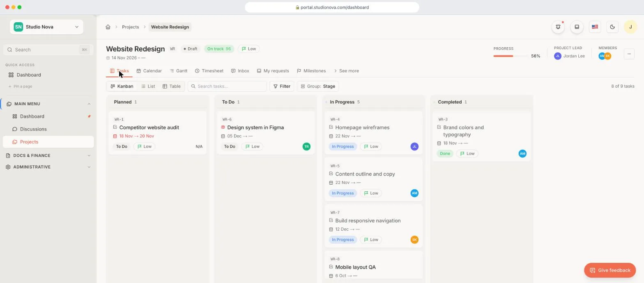Open Quick Access Dashboard link
644x283 pixels.
(x=48, y=75)
